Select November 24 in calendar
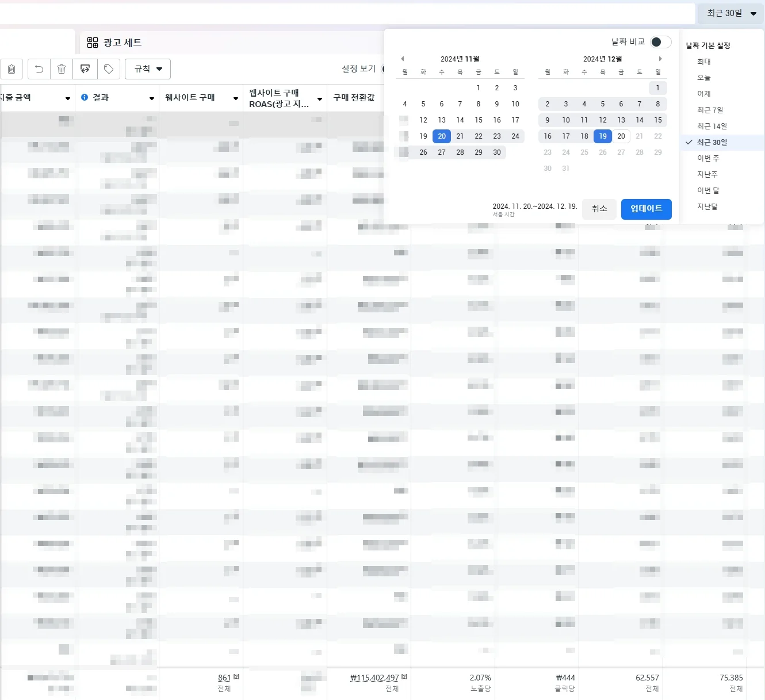The height and width of the screenshot is (700, 765). click(515, 136)
